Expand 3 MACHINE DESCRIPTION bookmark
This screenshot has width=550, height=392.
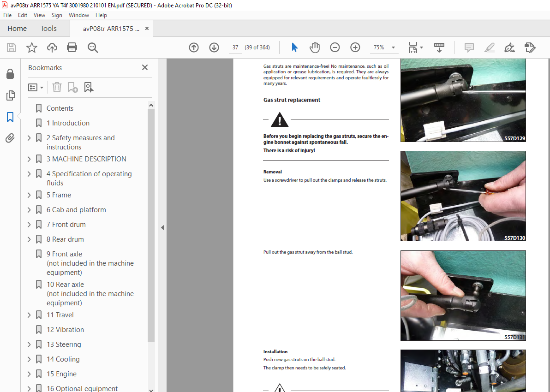[29, 159]
